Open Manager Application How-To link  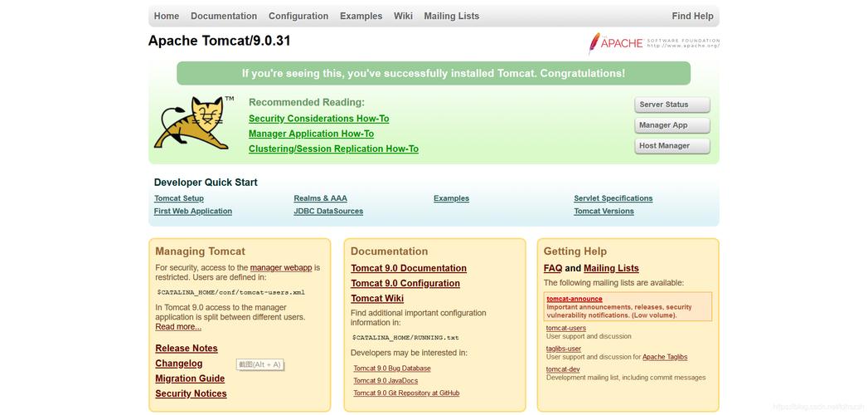pos(311,134)
